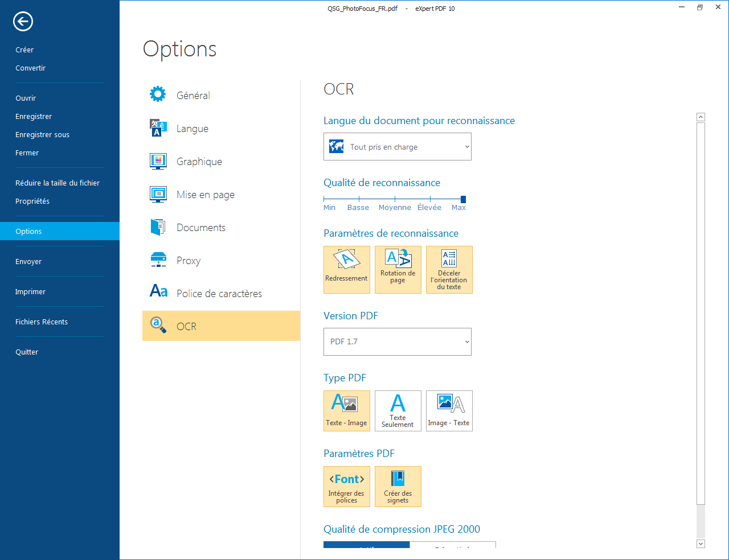Toggle the Redressement recognition setting
Image resolution: width=729 pixels, height=560 pixels.
[x=347, y=270]
